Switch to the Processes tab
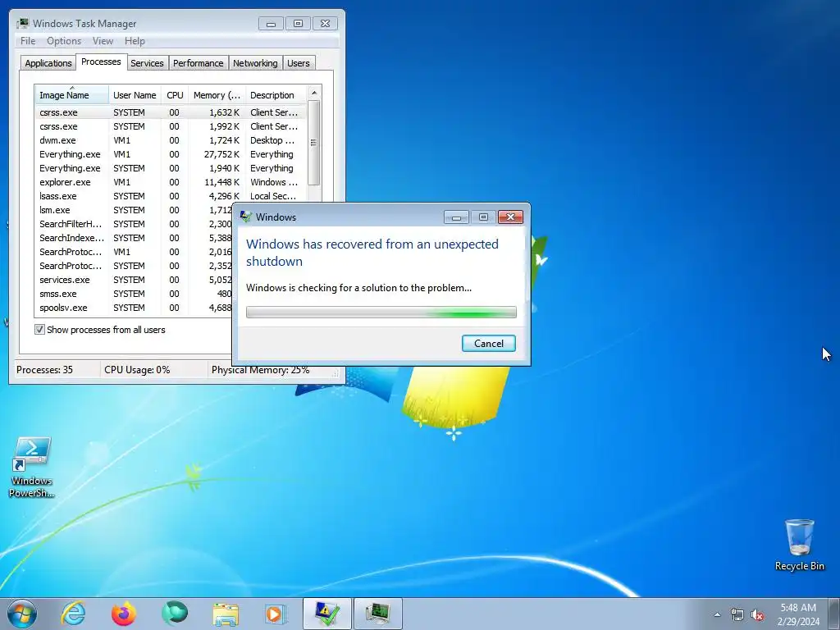 pos(101,62)
